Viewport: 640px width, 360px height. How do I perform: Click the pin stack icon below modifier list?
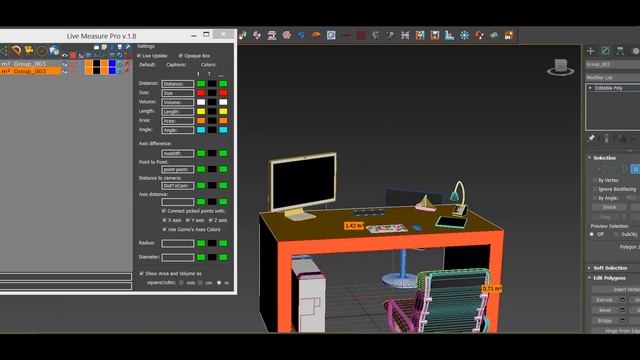pyautogui.click(x=591, y=139)
